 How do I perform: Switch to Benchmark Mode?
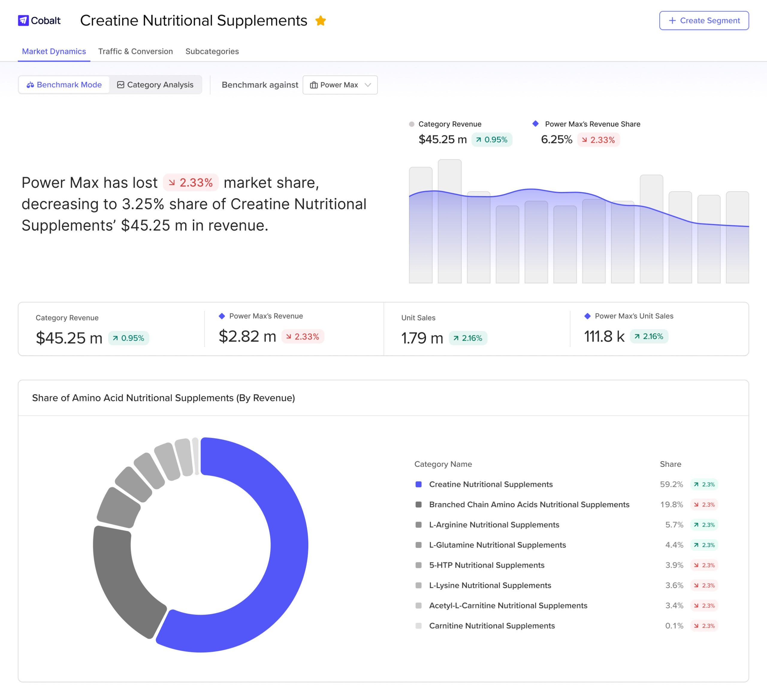click(64, 85)
